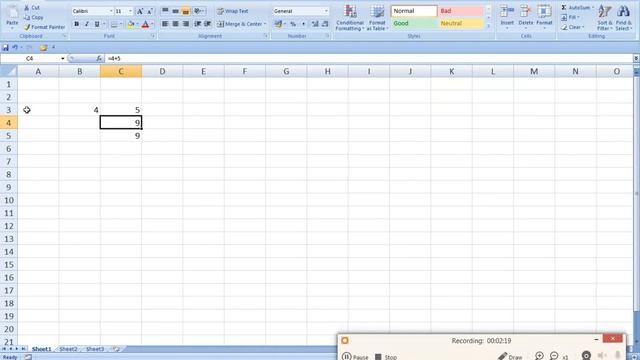This screenshot has width=640, height=360.
Task: Click the Delete cells icon
Action: point(526,11)
